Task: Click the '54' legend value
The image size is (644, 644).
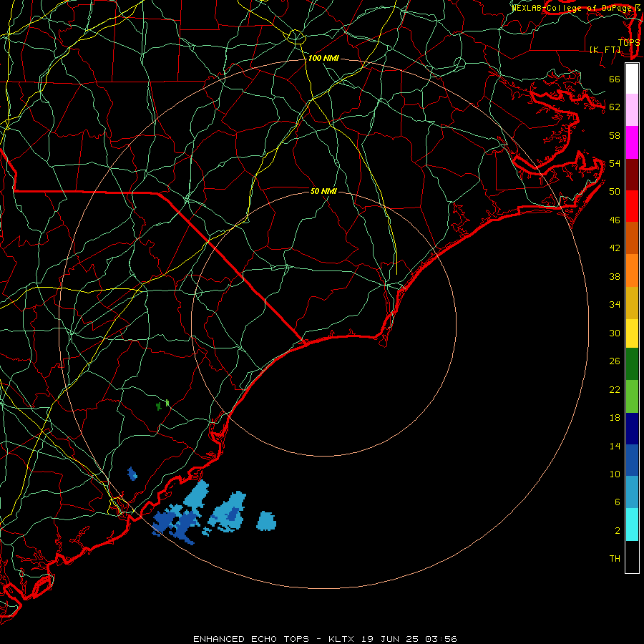Action: [x=615, y=163]
